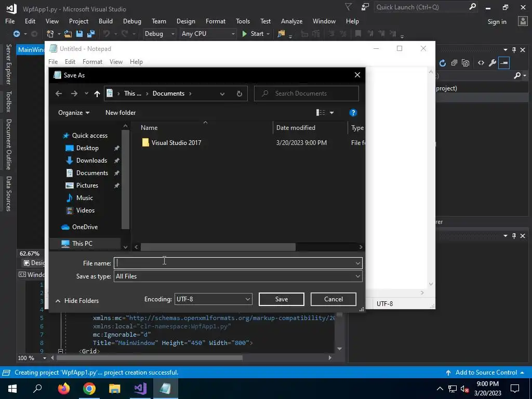532x399 pixels.
Task: Click the Solution Explorer refresh icon
Action: pos(443,63)
